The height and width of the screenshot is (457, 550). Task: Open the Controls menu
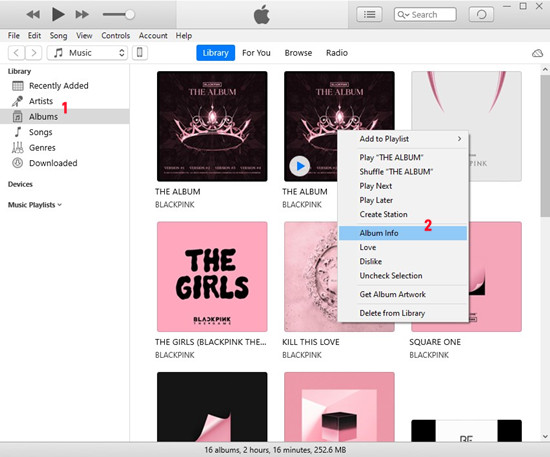(x=115, y=35)
